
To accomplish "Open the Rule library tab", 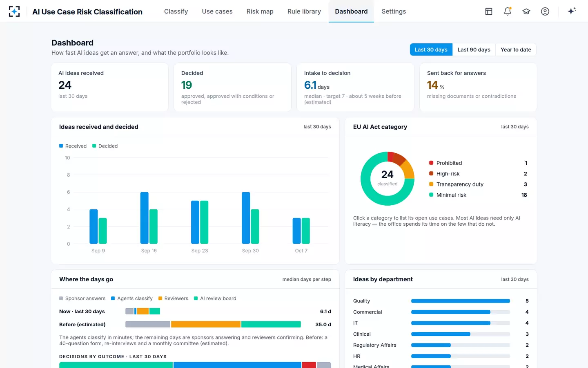I will point(304,11).
